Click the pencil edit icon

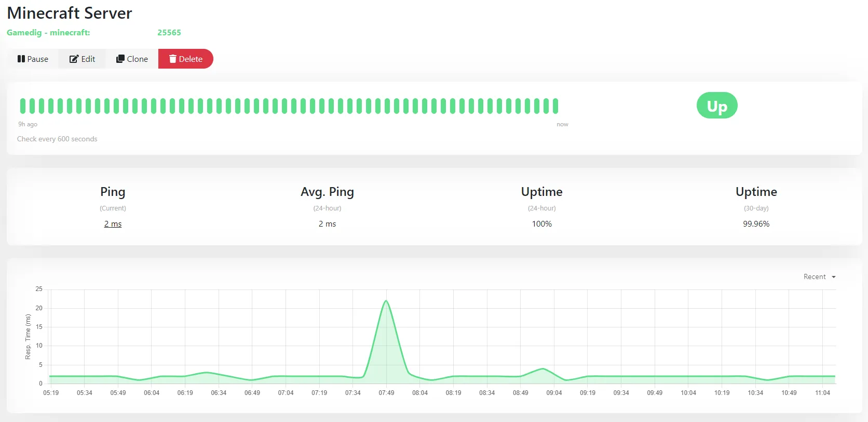(74, 59)
